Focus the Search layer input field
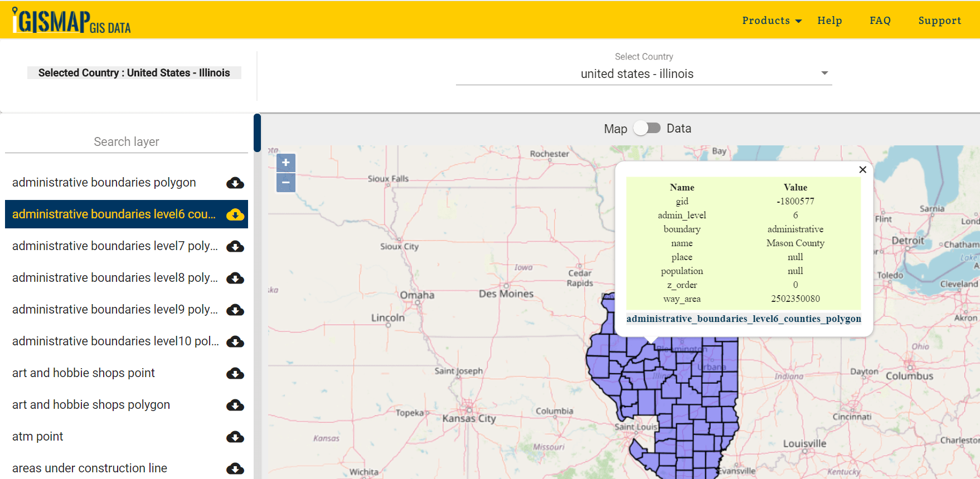Image resolution: width=980 pixels, height=479 pixels. tap(127, 141)
